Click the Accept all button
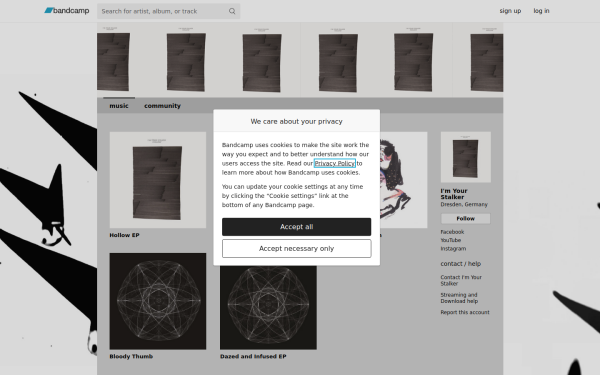 (x=297, y=227)
